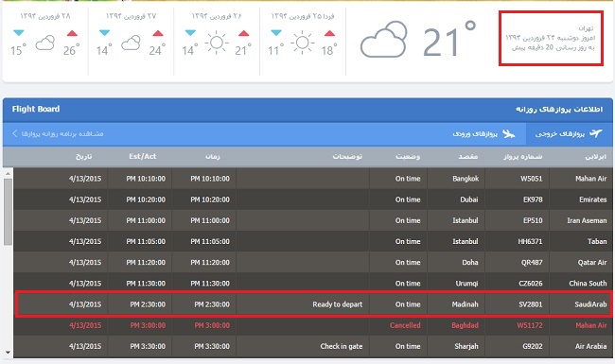Click the chevron beside daily flight schedule link
The width and height of the screenshot is (615, 364).
[x=15, y=133]
